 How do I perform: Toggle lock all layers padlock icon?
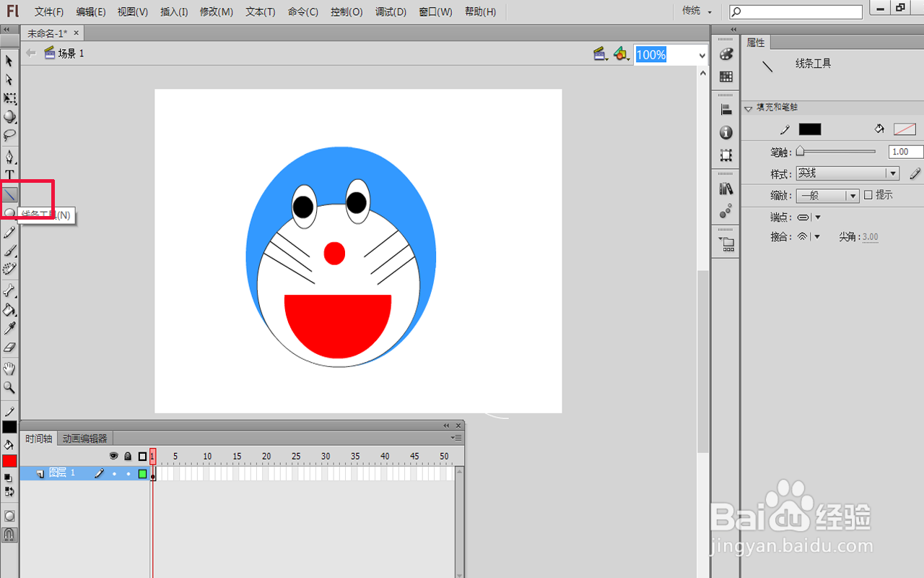click(128, 456)
